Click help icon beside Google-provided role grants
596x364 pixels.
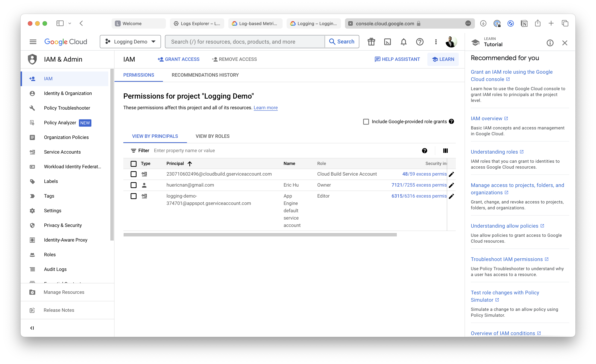pos(451,122)
